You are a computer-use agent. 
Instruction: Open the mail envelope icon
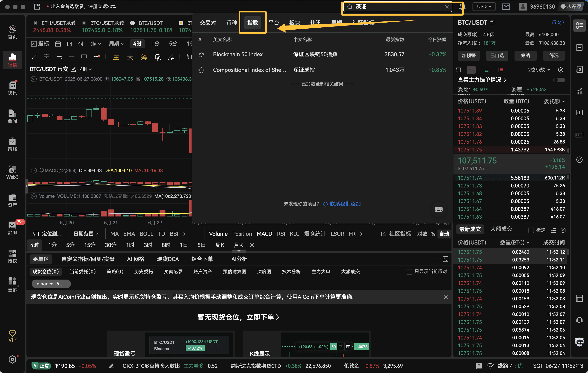point(506,7)
